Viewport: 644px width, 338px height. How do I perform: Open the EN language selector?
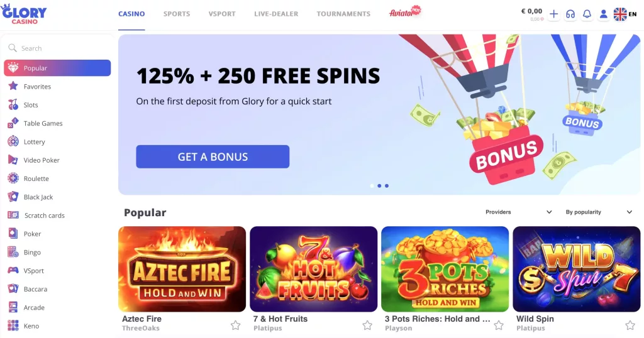tap(625, 14)
